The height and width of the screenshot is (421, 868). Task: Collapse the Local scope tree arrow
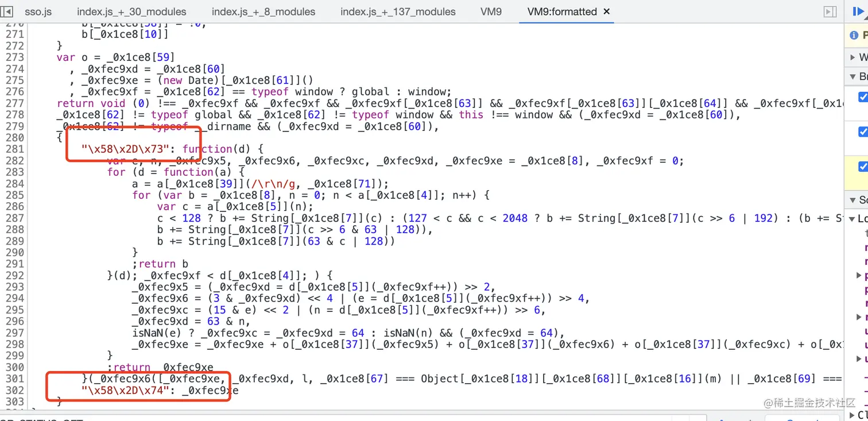pos(852,219)
